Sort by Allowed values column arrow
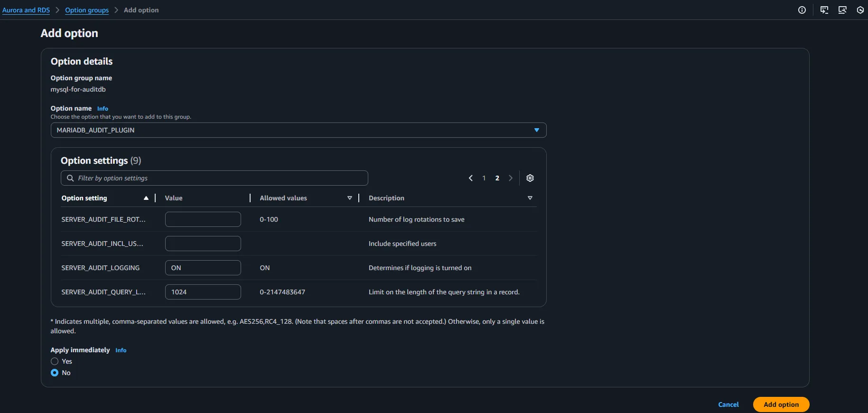This screenshot has width=868, height=413. click(x=350, y=198)
